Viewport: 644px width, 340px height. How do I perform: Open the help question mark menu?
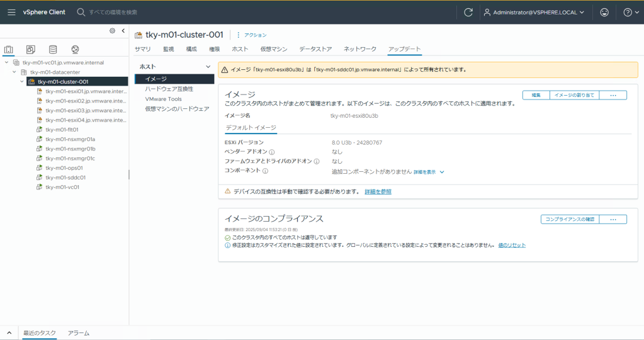630,12
